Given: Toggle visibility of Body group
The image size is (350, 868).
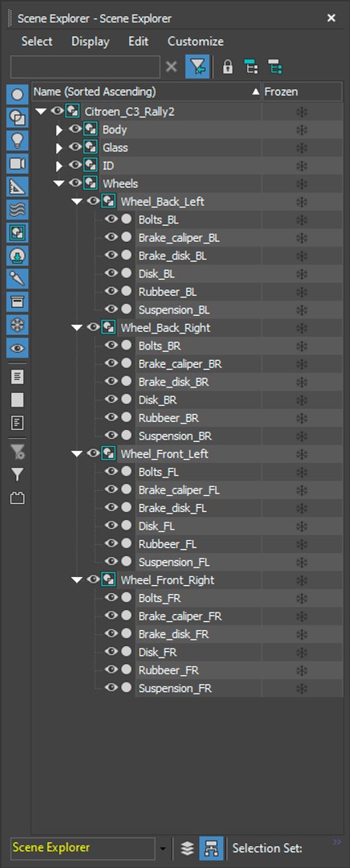Looking at the screenshot, I should coord(75,129).
